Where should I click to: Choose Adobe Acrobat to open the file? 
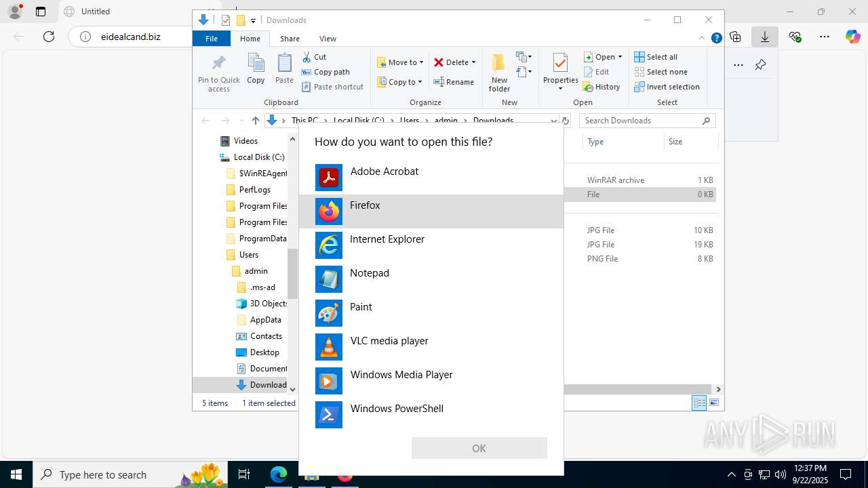click(431, 178)
